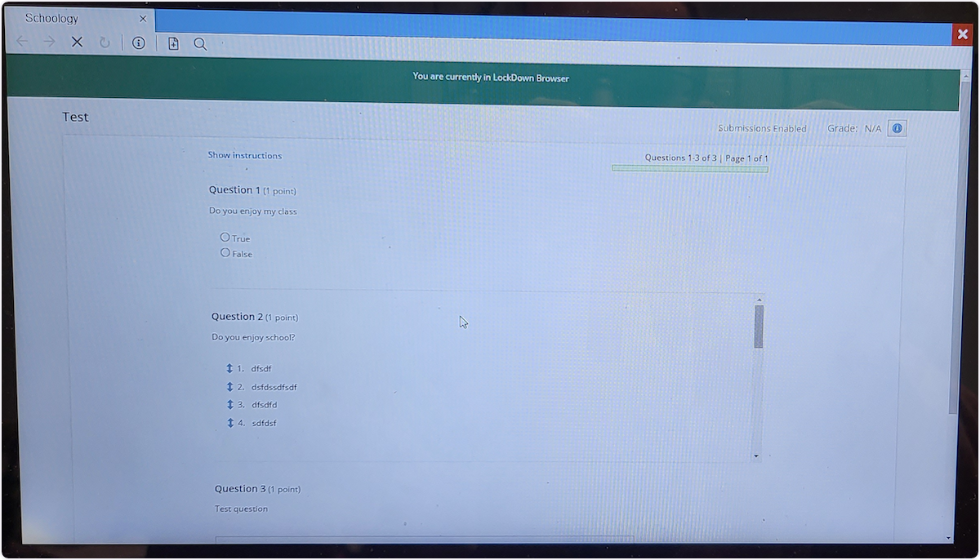Click the Question 3 answer text box
This screenshot has width=980, height=560.
click(x=425, y=539)
